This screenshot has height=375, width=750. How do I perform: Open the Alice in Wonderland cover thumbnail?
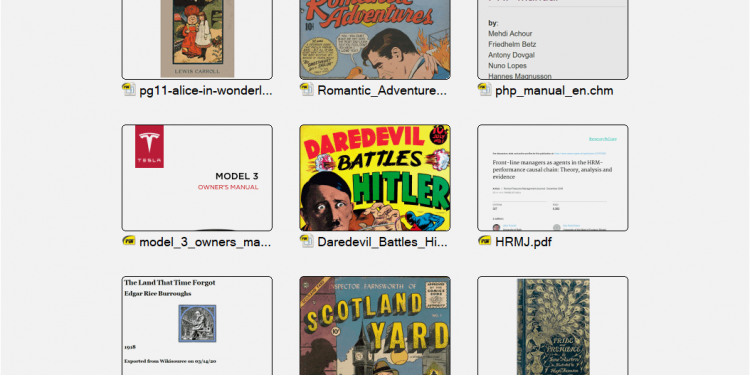[197, 39]
